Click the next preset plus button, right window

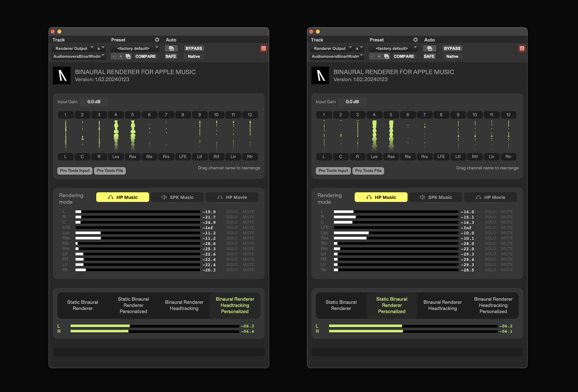pyautogui.click(x=379, y=56)
